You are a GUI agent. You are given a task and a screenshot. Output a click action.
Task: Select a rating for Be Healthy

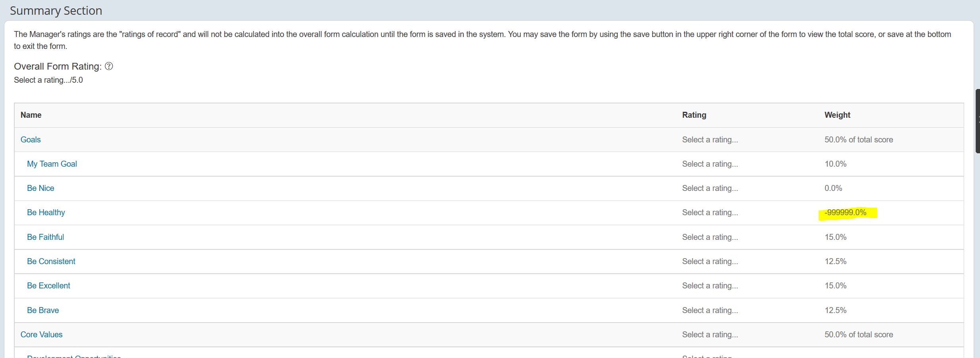pos(710,212)
